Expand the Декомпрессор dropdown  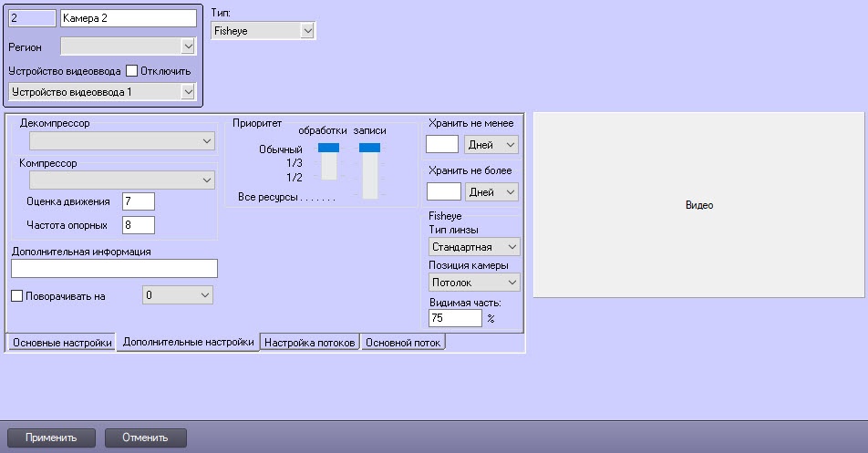pos(121,140)
